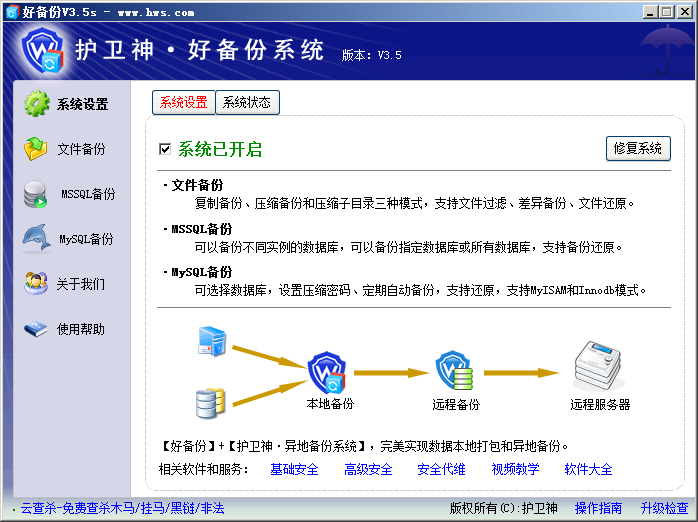The width and height of the screenshot is (698, 522).
Task: Open the 高级安全 link
Action: click(368, 469)
